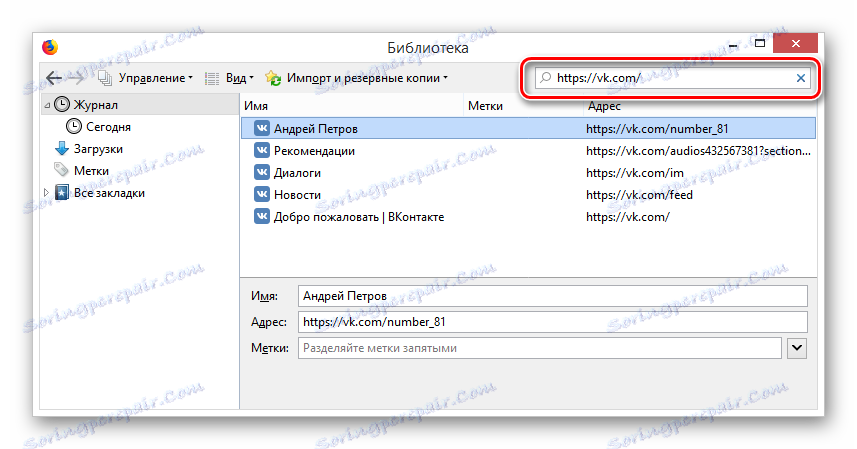Screen dimensions: 857x449
Task: Click the blue download arrow icon
Action: point(62,149)
